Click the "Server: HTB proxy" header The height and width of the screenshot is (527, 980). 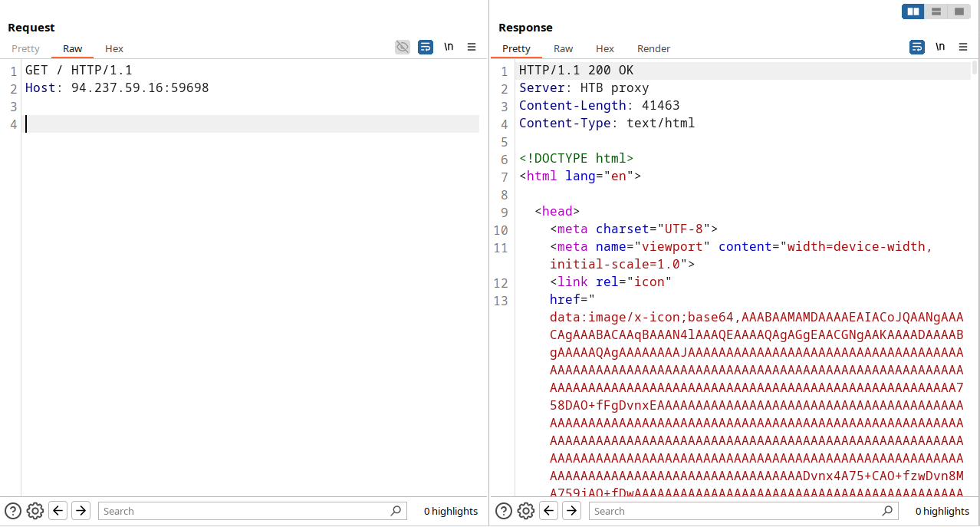584,88
